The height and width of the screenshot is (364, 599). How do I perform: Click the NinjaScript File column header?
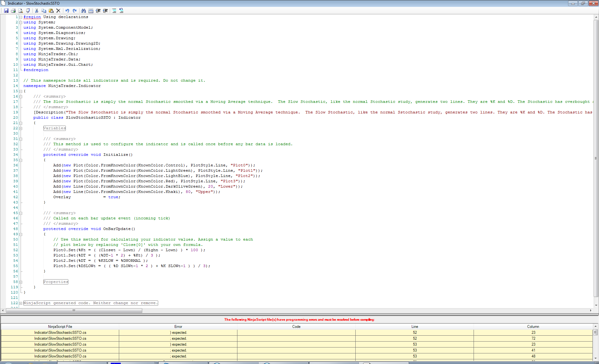[60, 327]
